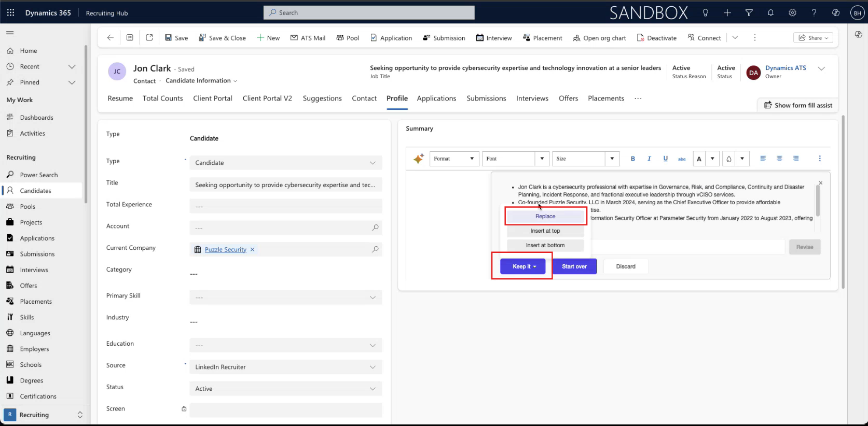Open more command bar options overflow
The image size is (868, 426).
pyautogui.click(x=755, y=38)
